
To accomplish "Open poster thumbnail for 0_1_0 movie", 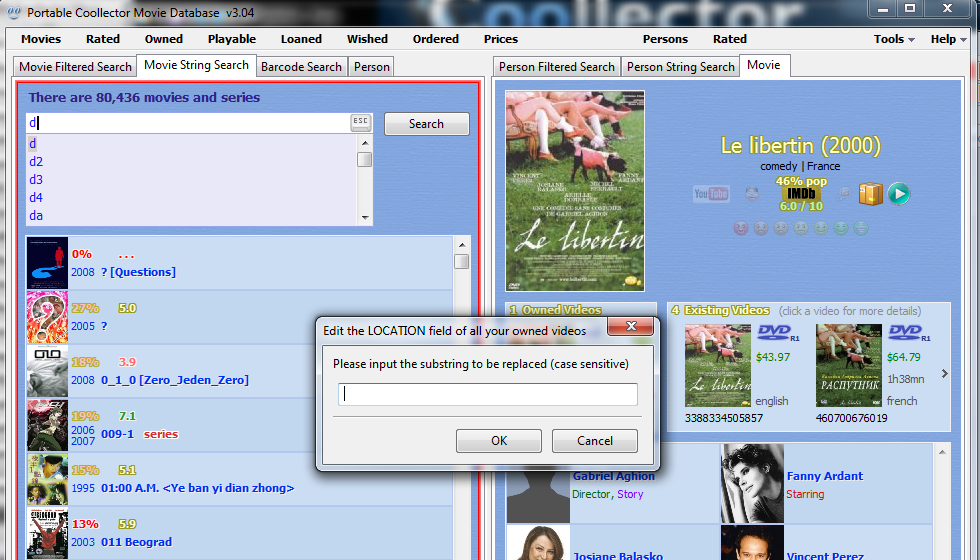I will 48,371.
